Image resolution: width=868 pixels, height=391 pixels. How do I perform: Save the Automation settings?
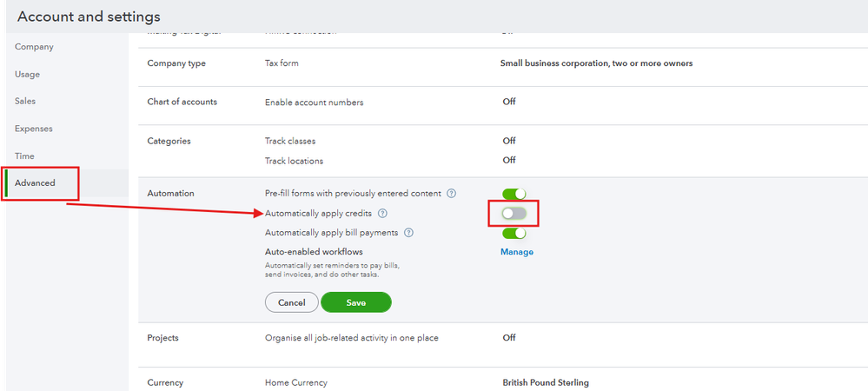pyautogui.click(x=355, y=302)
